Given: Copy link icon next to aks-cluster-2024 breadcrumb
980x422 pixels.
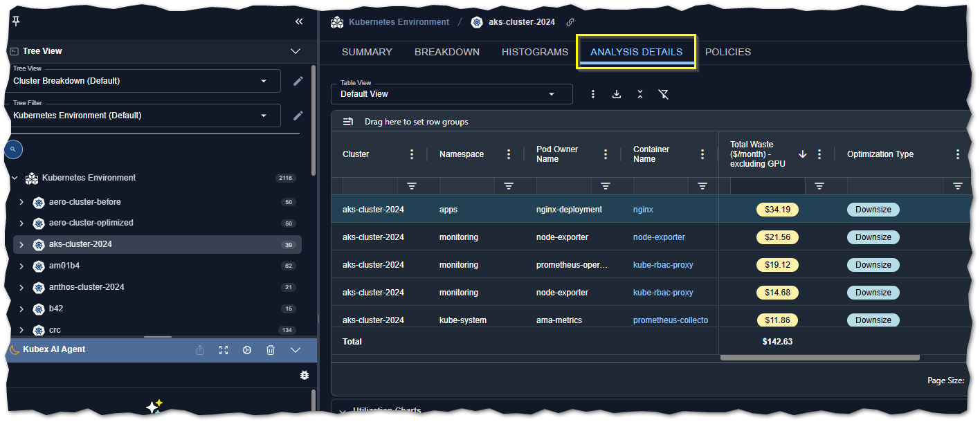Looking at the screenshot, I should click(570, 22).
